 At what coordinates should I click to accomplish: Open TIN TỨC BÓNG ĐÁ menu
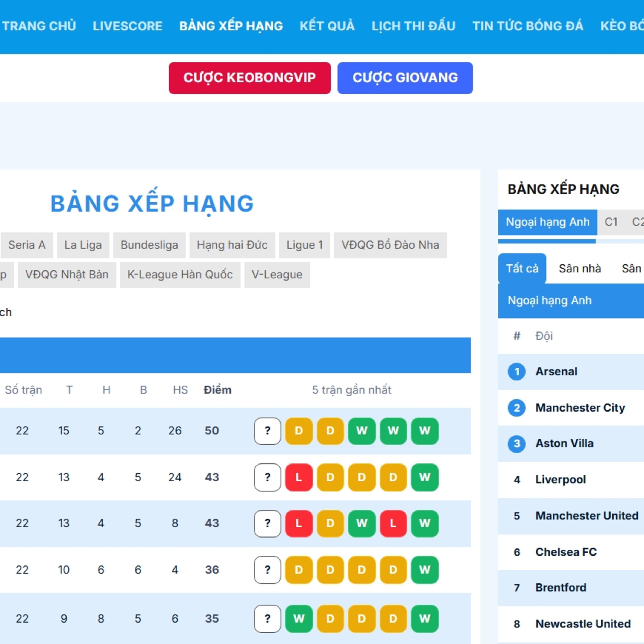point(528,26)
